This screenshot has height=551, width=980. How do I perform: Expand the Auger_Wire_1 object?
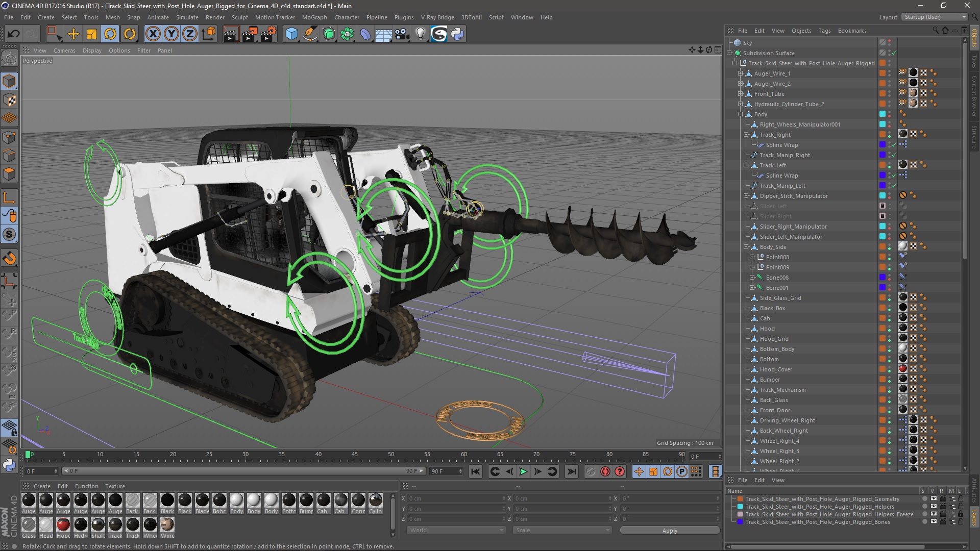(x=740, y=73)
